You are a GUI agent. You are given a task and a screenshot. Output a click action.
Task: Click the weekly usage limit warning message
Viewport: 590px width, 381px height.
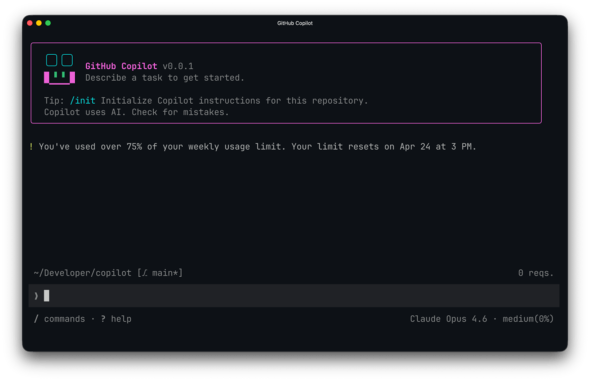pyautogui.click(x=257, y=147)
